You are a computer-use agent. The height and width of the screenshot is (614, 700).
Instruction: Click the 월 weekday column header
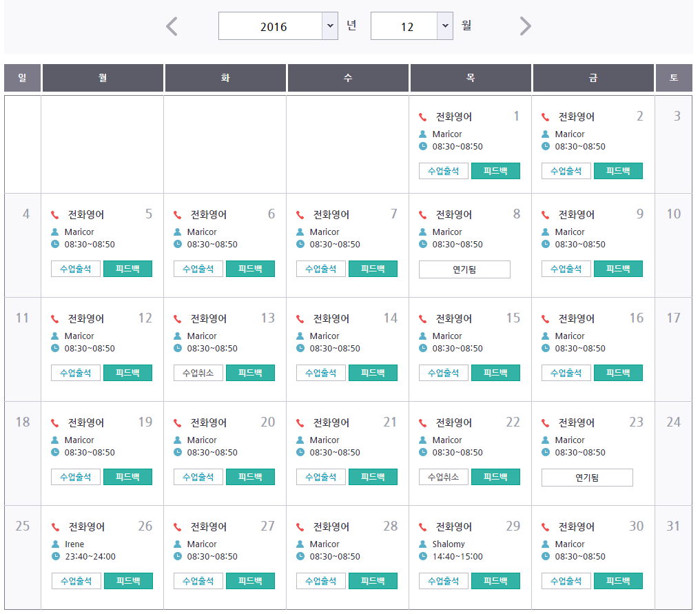(103, 78)
